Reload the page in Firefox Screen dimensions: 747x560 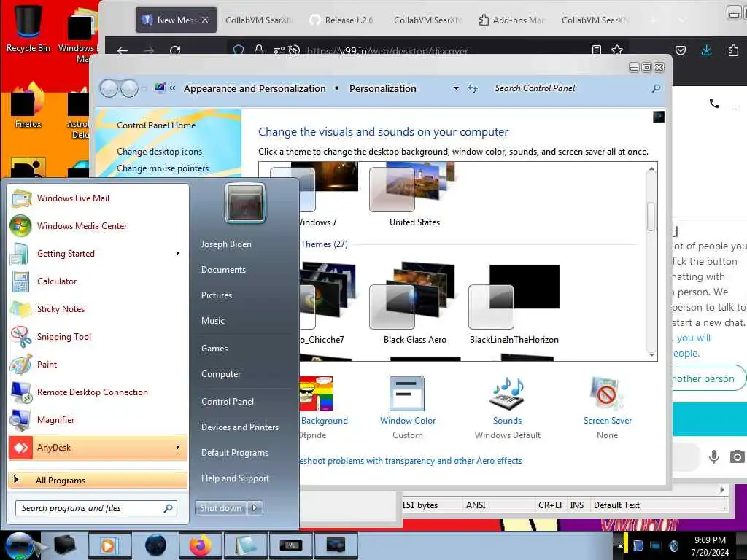coord(175,50)
